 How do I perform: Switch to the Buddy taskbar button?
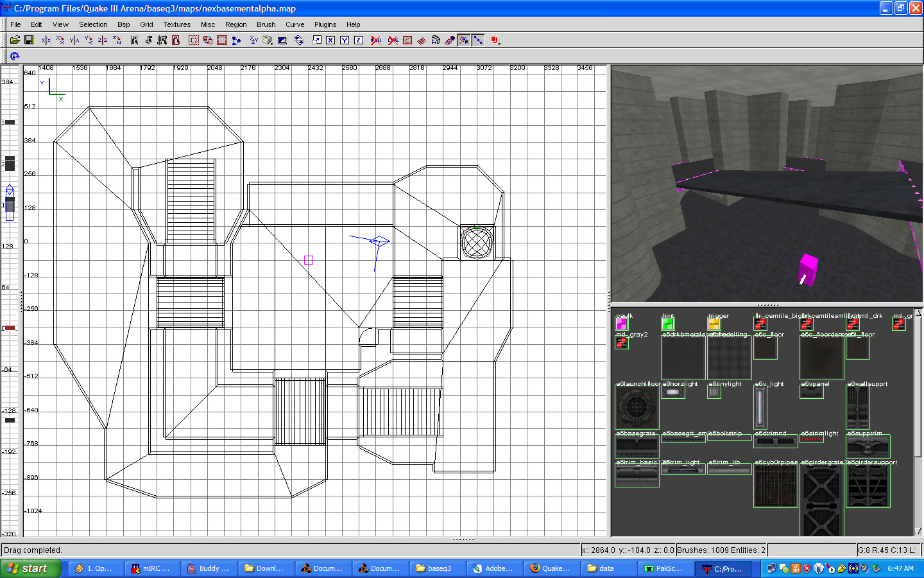209,568
